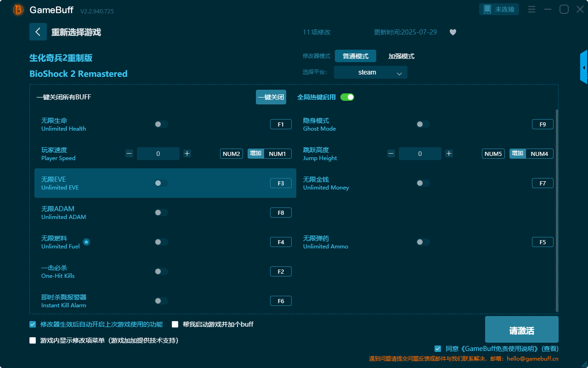The height and width of the screenshot is (368, 588).
Task: Click the star badge beside Unlimited Fuel
Action: coord(86,242)
